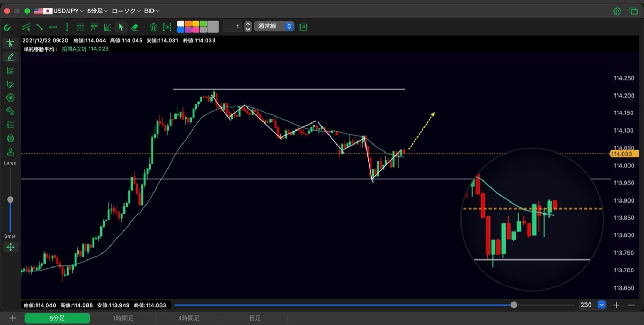This screenshot has width=644, height=325.
Task: Select the diagonal trend line tool
Action: [x=40, y=27]
